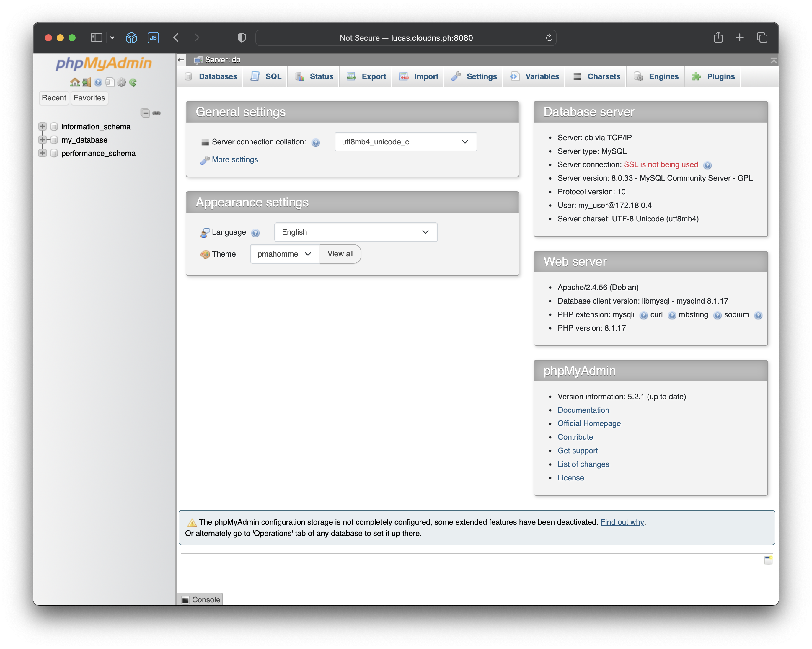Screen dimensions: 812x649
Task: Click help icon after curl extension
Action: (672, 315)
